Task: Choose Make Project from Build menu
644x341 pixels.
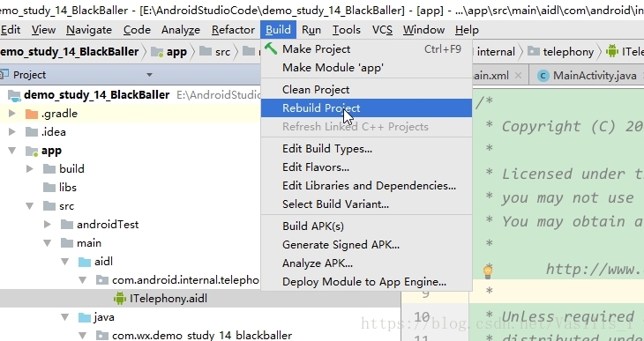Action: [366, 49]
